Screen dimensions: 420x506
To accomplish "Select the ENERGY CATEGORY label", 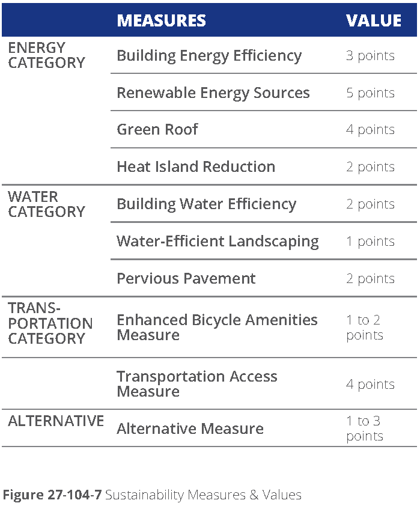I will coord(46,55).
